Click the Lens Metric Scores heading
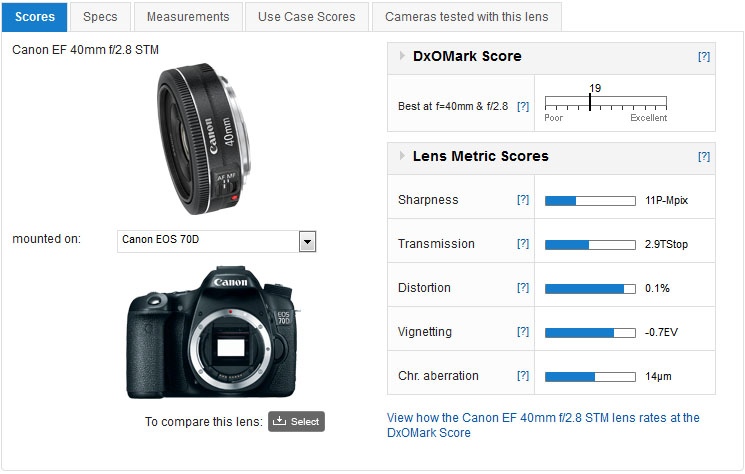The height and width of the screenshot is (474, 745). 480,156
